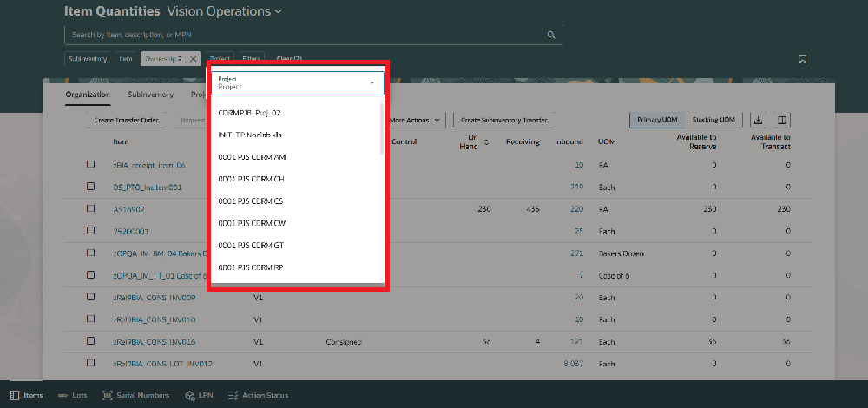Click the download export icon

(x=758, y=120)
